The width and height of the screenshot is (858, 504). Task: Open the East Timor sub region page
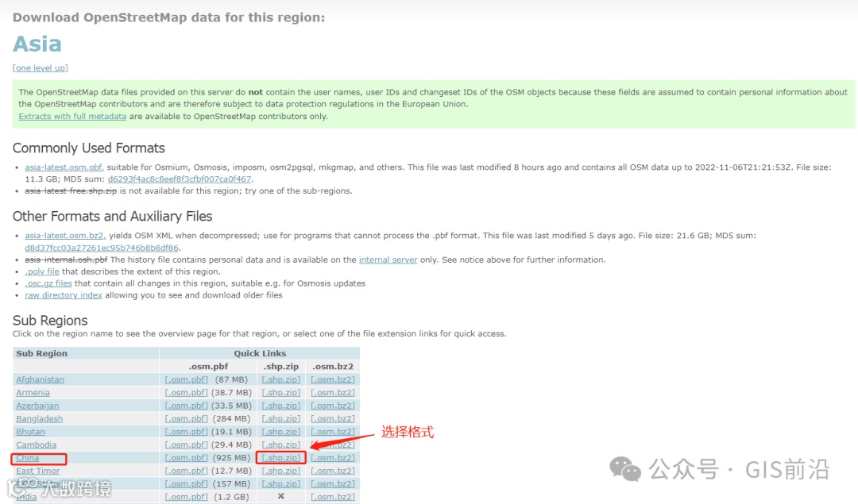(x=38, y=471)
